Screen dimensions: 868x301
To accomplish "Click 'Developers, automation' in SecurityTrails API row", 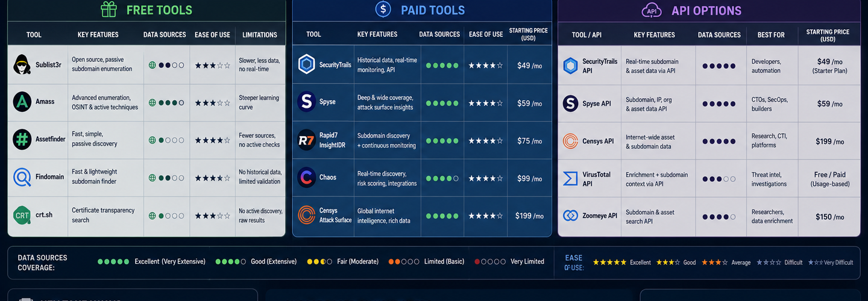I will pos(766,66).
